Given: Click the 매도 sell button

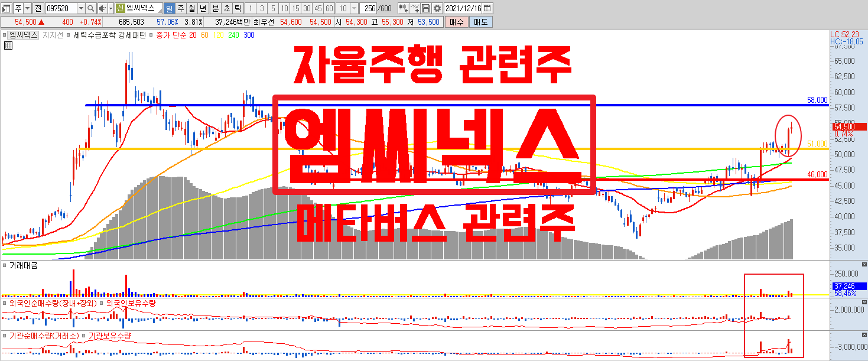Looking at the screenshot, I should (x=481, y=22).
